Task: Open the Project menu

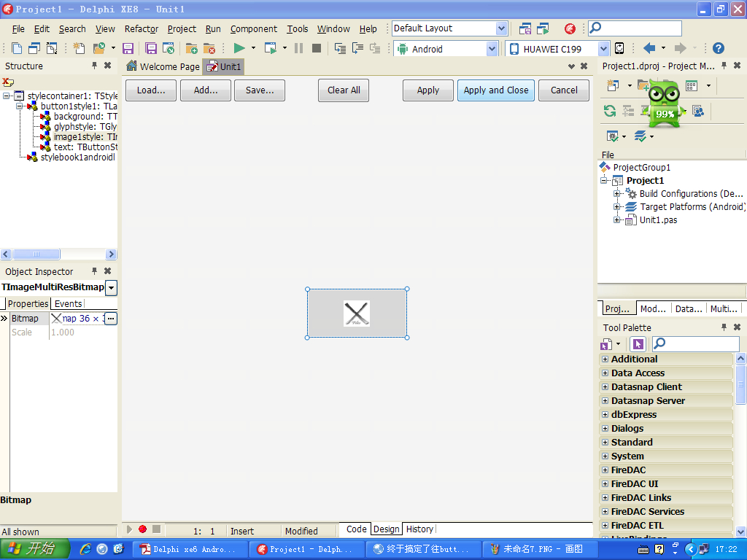Action: pyautogui.click(x=182, y=29)
